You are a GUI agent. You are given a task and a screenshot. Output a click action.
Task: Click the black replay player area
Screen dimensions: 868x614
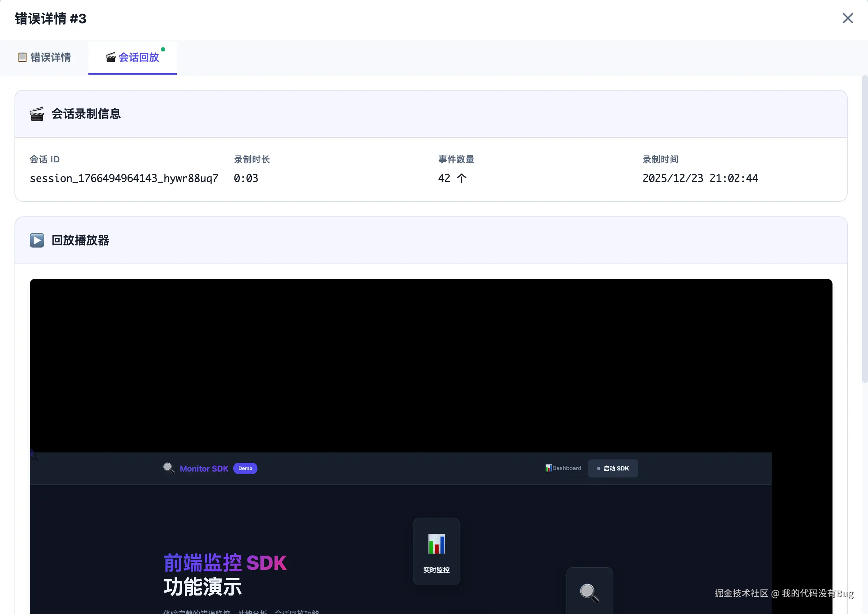tap(431, 365)
